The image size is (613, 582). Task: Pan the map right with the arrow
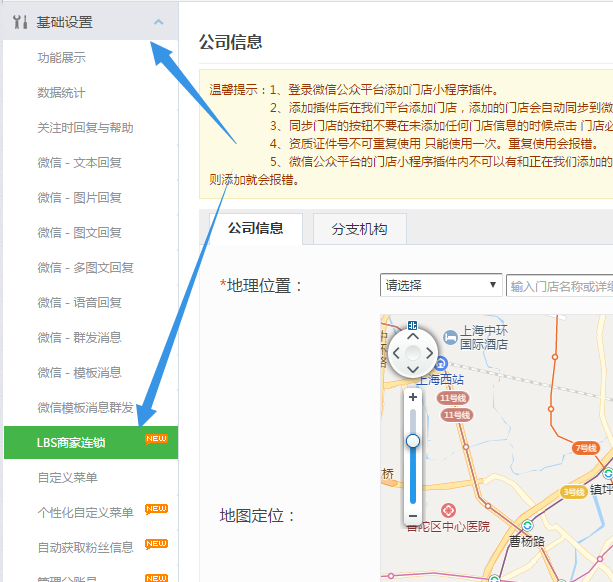coord(429,353)
